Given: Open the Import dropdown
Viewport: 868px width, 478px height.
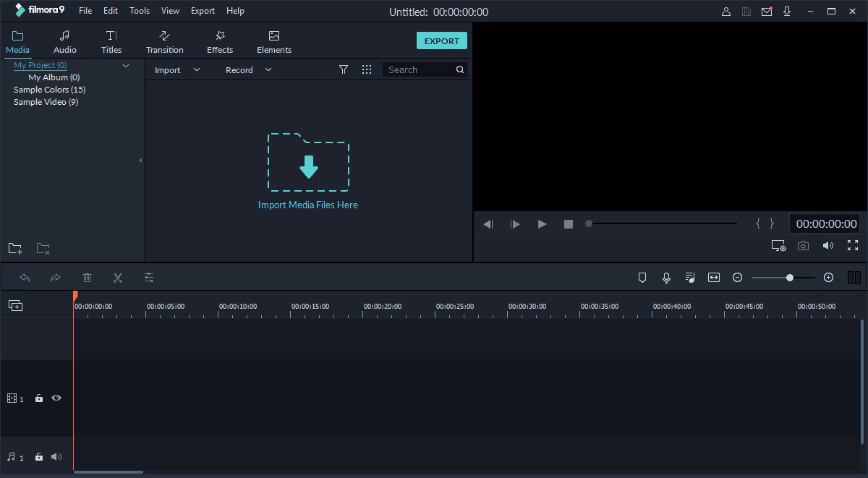Looking at the screenshot, I should click(x=177, y=70).
